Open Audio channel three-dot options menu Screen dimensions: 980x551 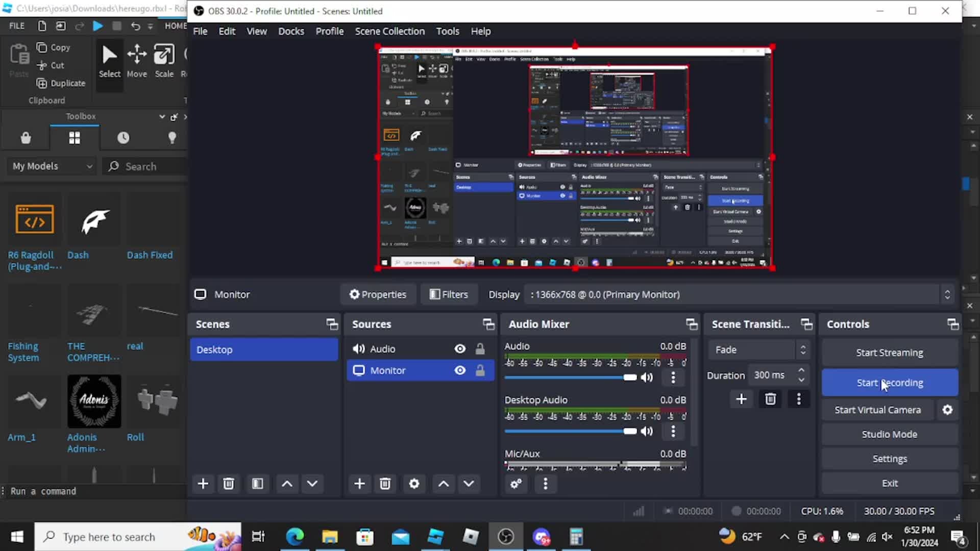673,378
